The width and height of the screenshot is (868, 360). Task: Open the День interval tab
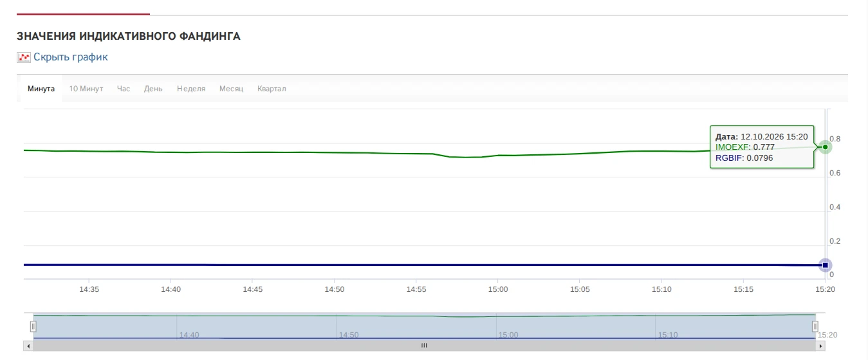point(153,89)
